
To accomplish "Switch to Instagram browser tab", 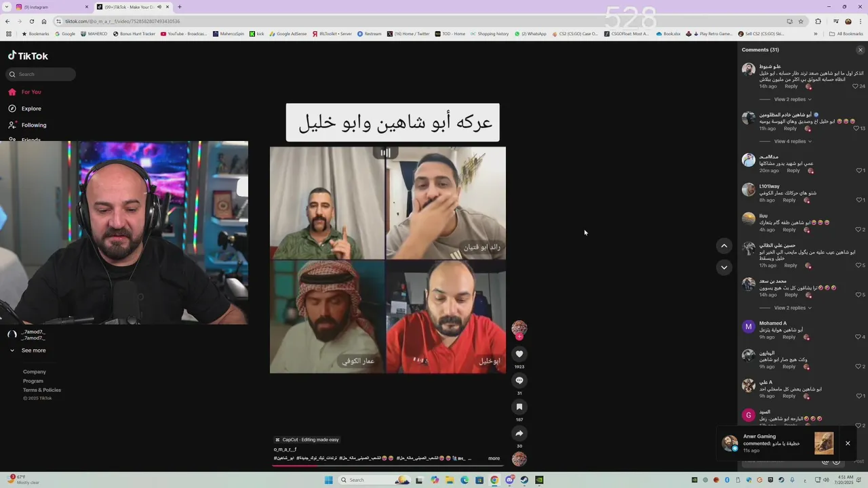I will coord(51,7).
